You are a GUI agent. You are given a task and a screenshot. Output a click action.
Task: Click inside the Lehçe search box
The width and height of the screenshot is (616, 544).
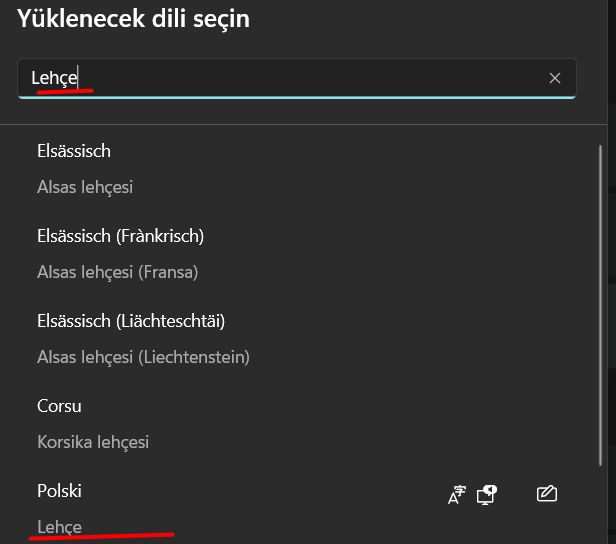click(297, 78)
